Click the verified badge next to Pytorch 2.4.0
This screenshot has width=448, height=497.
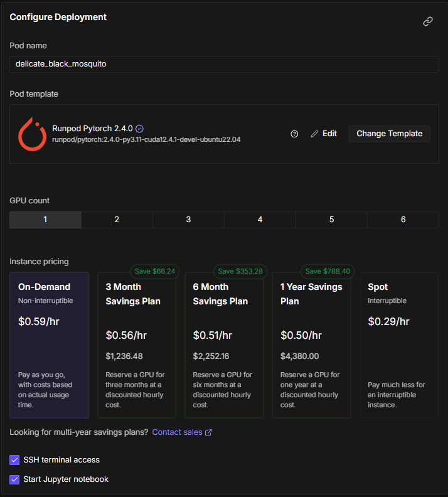point(139,128)
